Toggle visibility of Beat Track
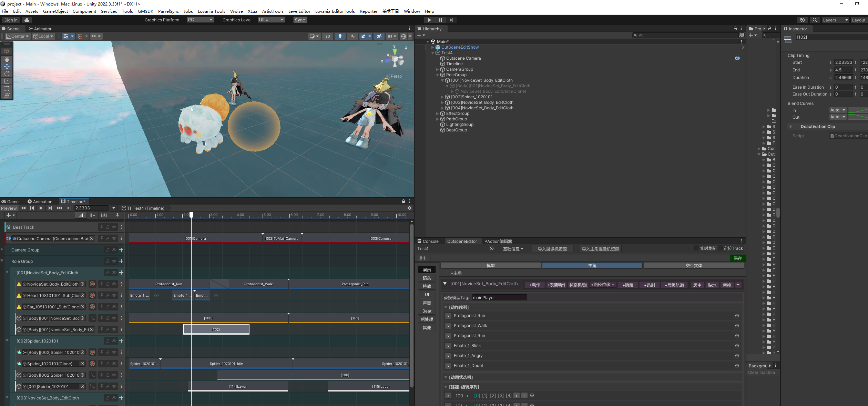This screenshot has width=868, height=406. pyautogui.click(x=114, y=227)
